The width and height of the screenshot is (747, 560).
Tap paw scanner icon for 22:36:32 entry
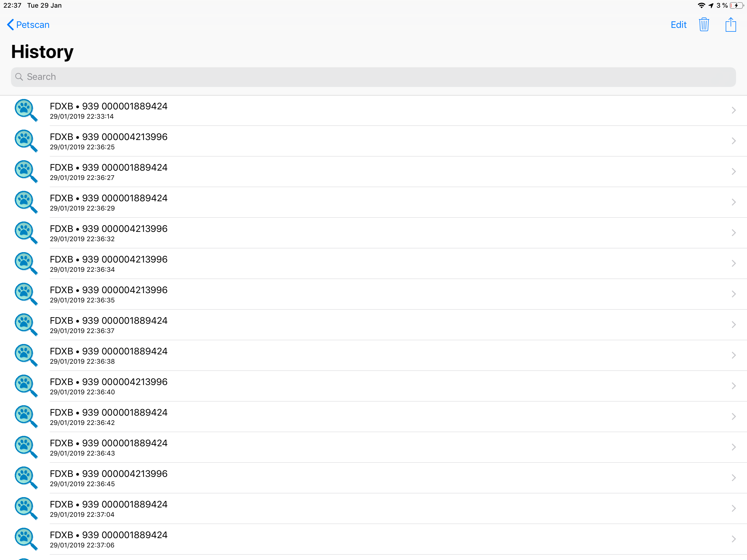(26, 233)
